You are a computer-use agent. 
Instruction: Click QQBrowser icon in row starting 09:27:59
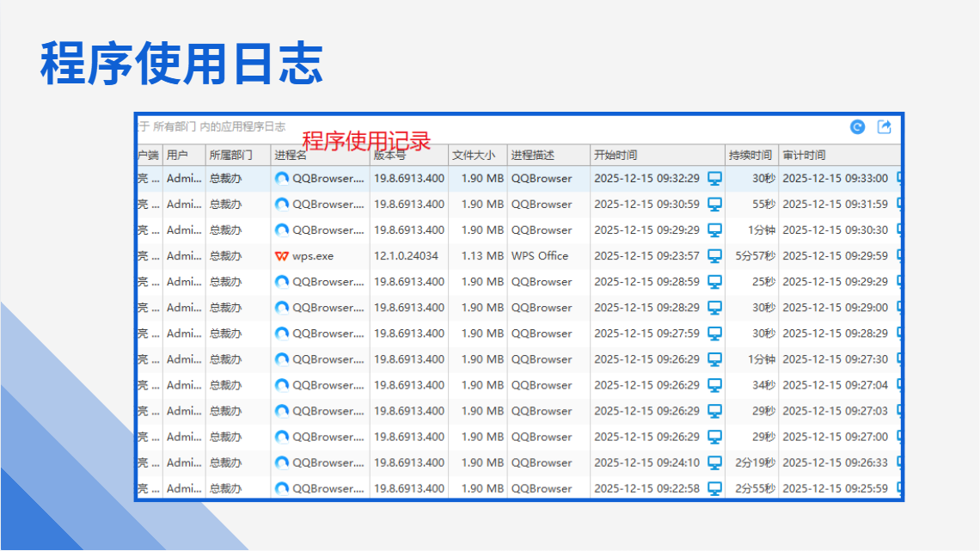(x=282, y=334)
